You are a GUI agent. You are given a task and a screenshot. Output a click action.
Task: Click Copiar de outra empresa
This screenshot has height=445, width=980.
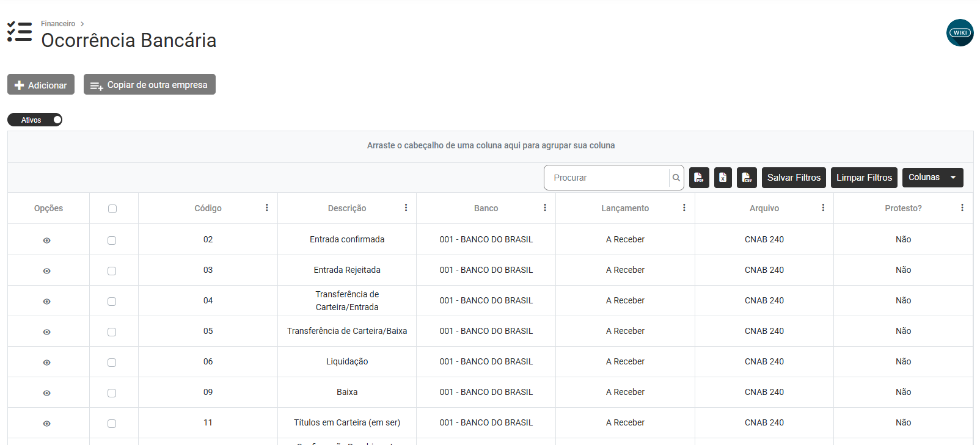tap(150, 85)
